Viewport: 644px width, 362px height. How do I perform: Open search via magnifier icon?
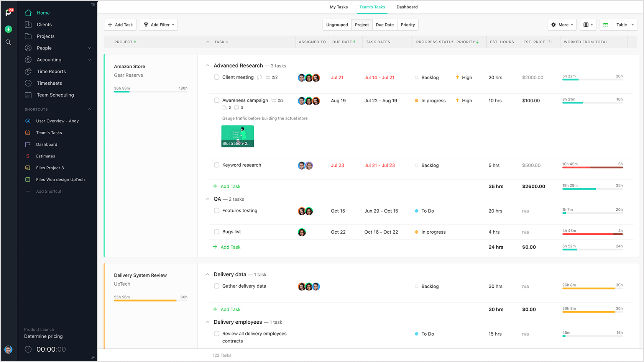(x=8, y=42)
